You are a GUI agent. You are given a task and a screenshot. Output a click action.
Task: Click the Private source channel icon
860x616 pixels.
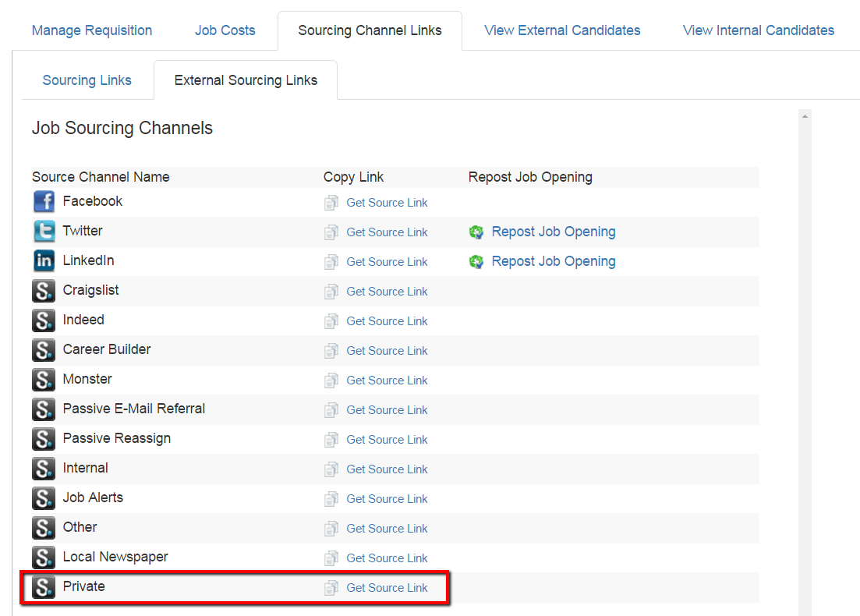pyautogui.click(x=44, y=587)
